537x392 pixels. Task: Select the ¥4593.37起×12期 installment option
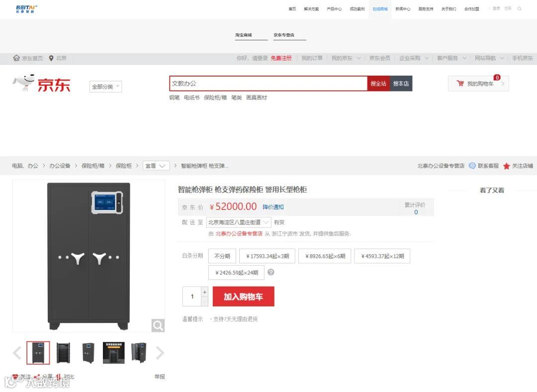tap(382, 256)
